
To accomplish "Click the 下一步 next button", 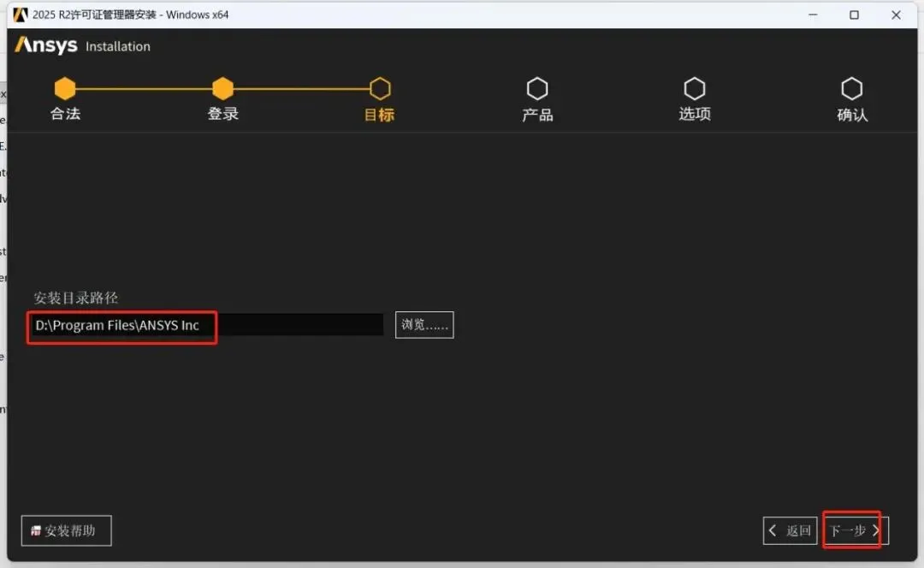I will tap(856, 530).
